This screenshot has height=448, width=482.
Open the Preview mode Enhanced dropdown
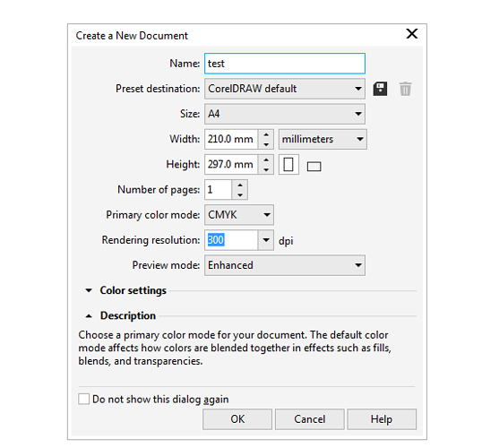pyautogui.click(x=285, y=265)
